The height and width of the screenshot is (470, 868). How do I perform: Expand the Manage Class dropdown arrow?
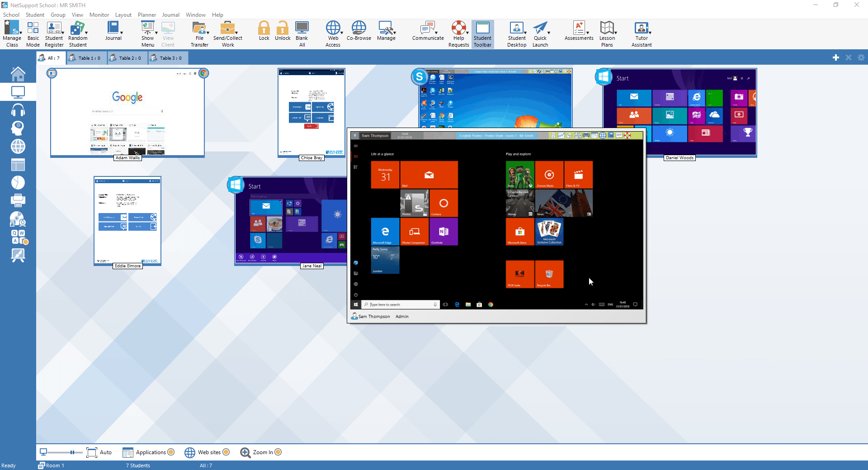pyautogui.click(x=21, y=33)
